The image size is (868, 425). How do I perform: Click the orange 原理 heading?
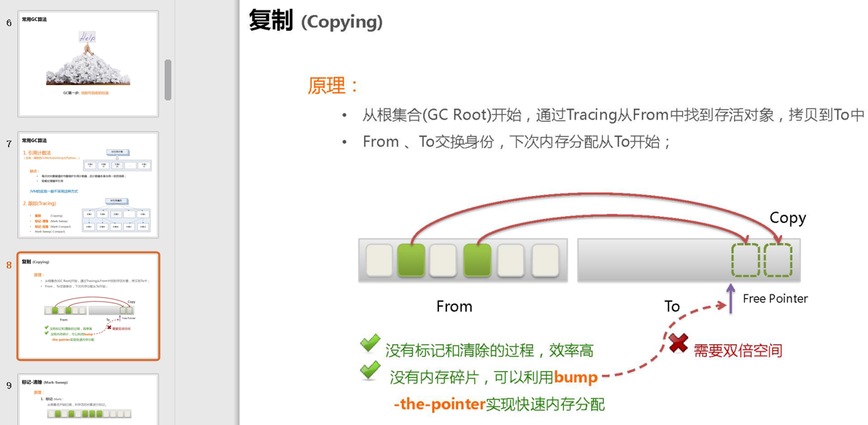[x=334, y=85]
